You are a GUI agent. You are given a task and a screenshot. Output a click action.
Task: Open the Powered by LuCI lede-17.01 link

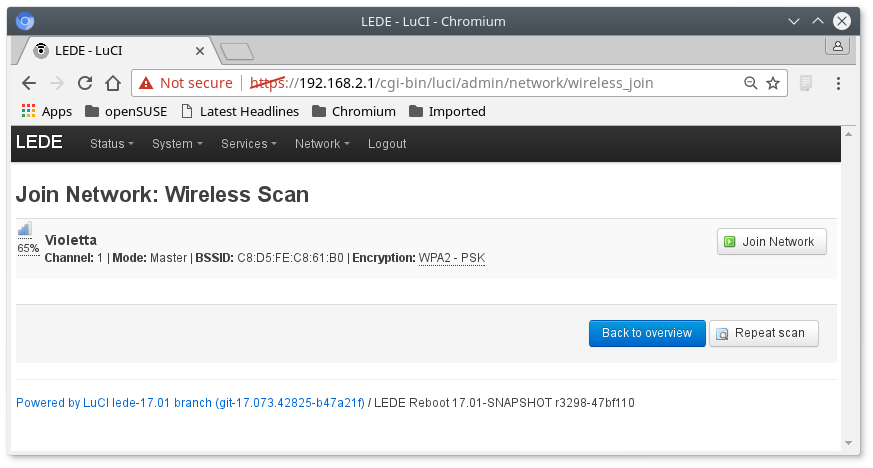(x=190, y=403)
